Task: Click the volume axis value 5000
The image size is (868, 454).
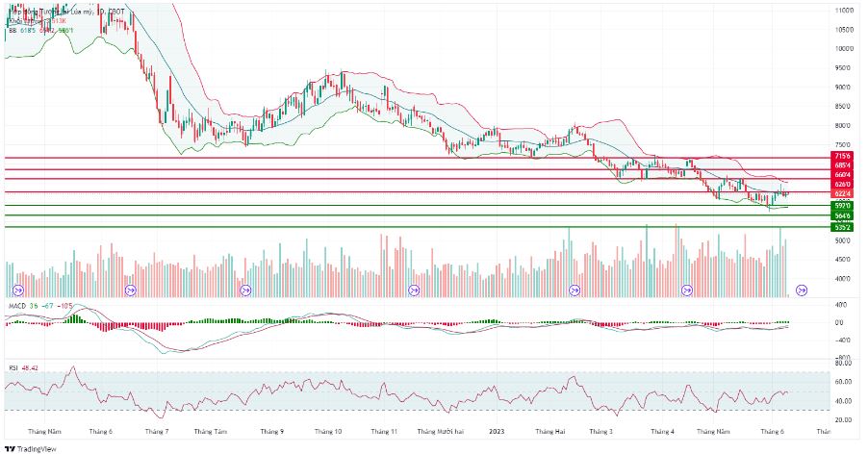Action: pyautogui.click(x=843, y=240)
